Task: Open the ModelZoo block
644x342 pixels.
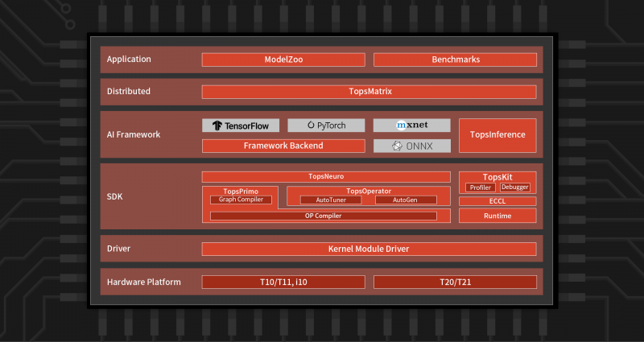Action: point(283,60)
